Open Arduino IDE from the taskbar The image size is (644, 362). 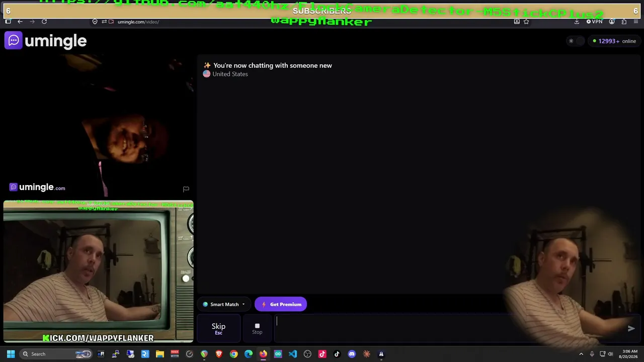click(x=278, y=354)
